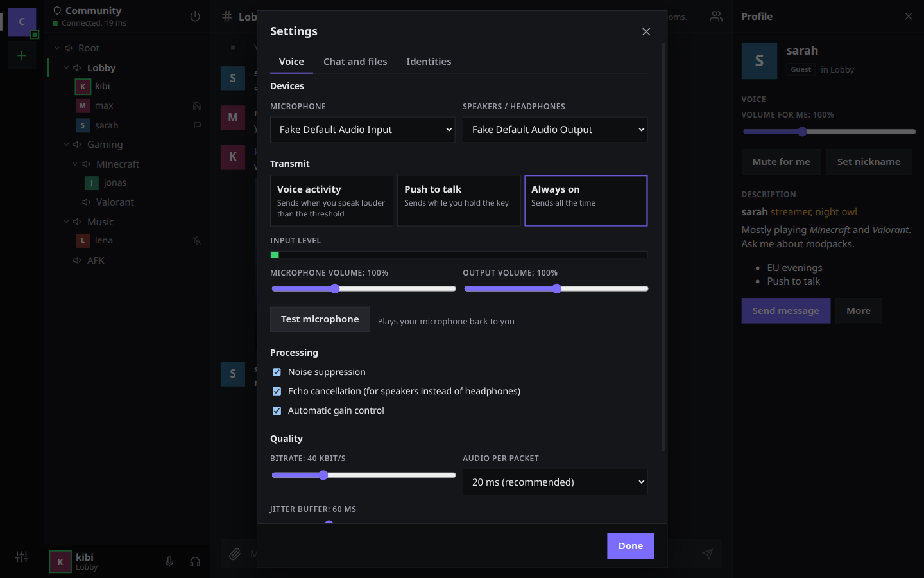Switch to Chat and files tab
924x578 pixels.
pos(355,62)
